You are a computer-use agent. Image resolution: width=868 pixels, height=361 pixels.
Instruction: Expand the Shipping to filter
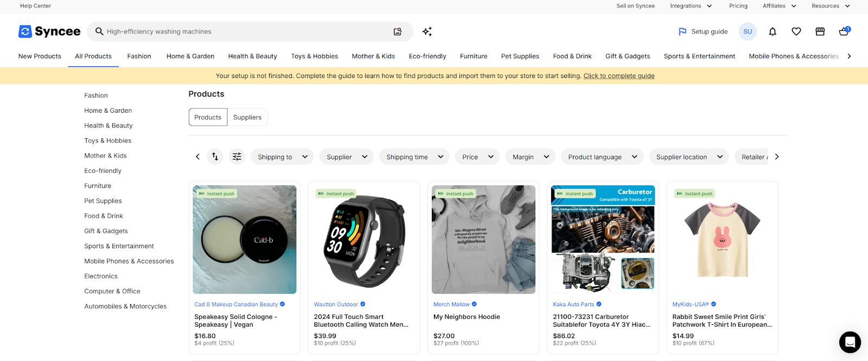(x=282, y=157)
